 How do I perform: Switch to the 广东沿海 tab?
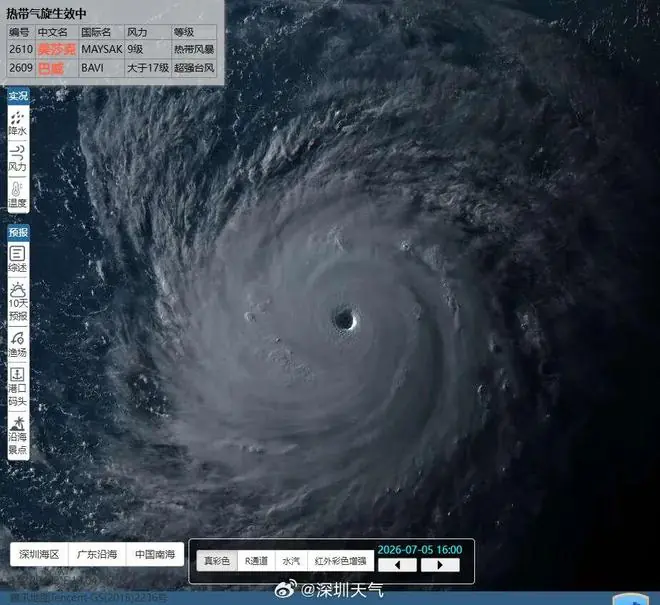(x=97, y=554)
